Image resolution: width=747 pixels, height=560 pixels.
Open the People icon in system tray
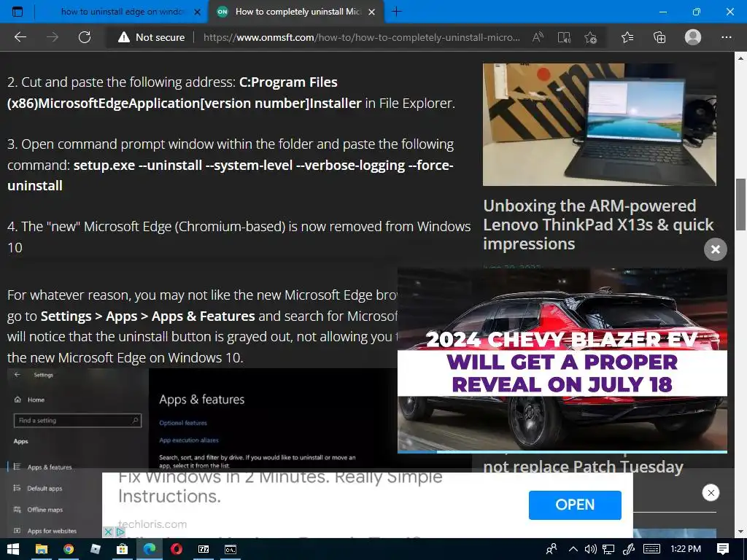tap(551, 549)
